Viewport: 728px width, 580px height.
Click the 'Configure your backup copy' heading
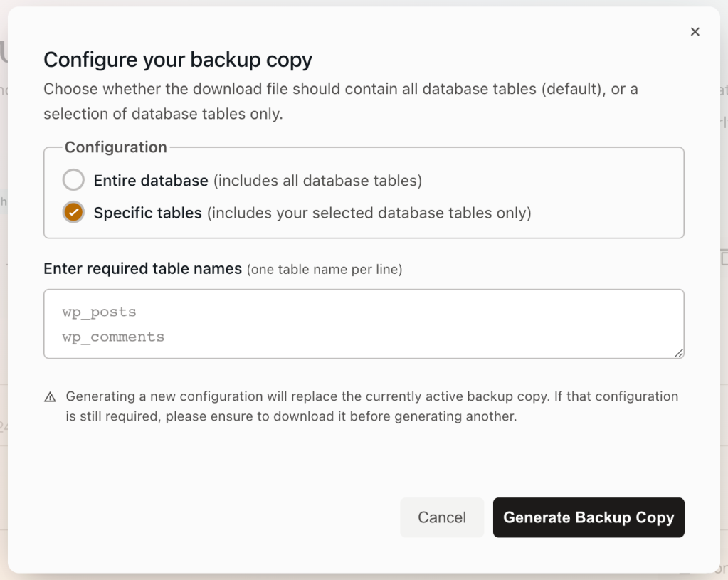click(x=178, y=60)
